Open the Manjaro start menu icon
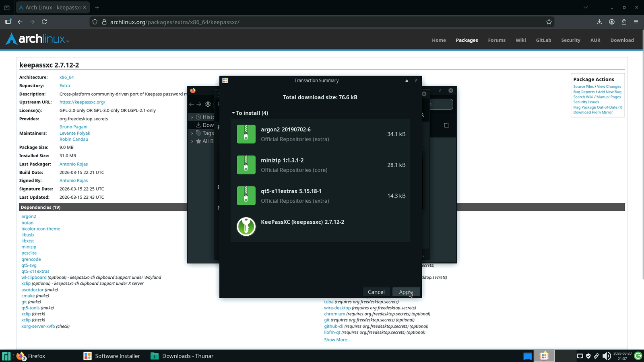The height and width of the screenshot is (362, 644). (x=6, y=356)
